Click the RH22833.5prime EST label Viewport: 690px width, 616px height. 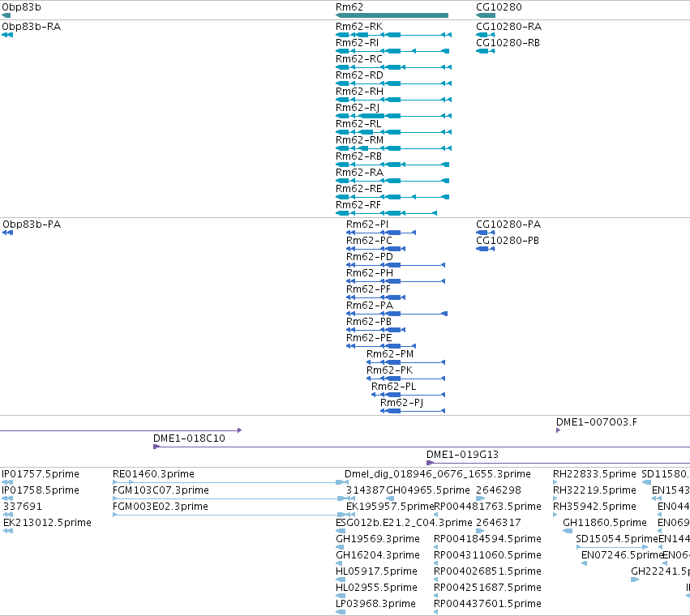pyautogui.click(x=594, y=474)
